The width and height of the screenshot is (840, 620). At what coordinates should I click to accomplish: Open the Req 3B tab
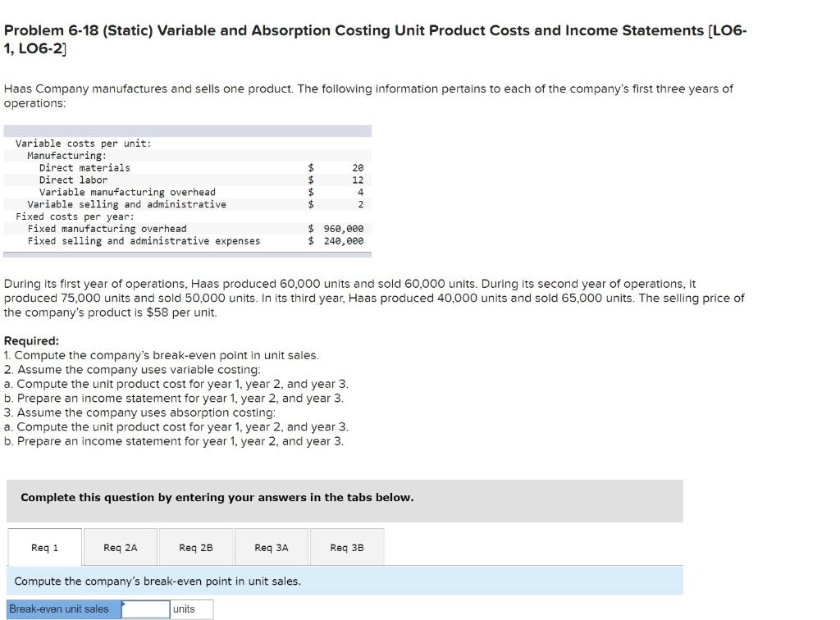[347, 547]
